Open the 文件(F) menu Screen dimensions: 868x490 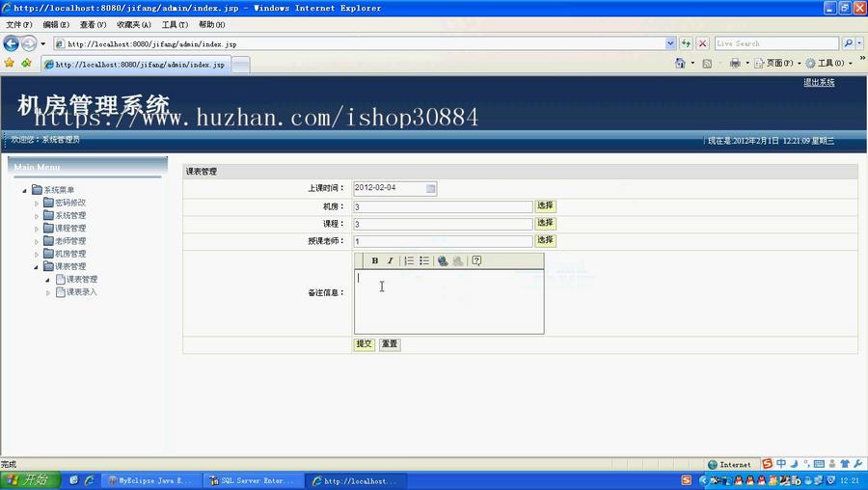[19, 24]
